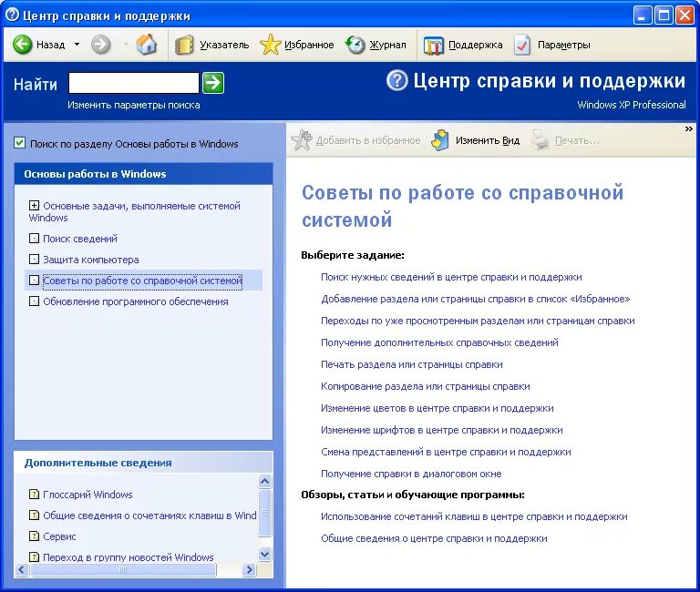700x592 pixels.
Task: Click the green Back arrow icon
Action: (22, 45)
